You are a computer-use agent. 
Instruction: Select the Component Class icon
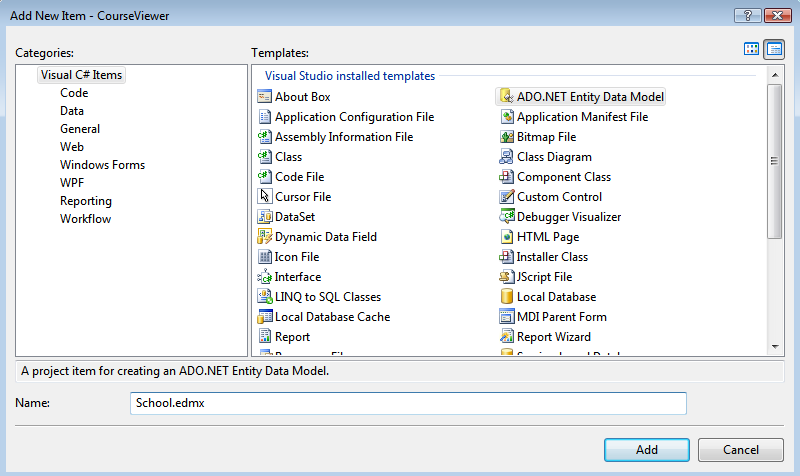[x=506, y=177]
